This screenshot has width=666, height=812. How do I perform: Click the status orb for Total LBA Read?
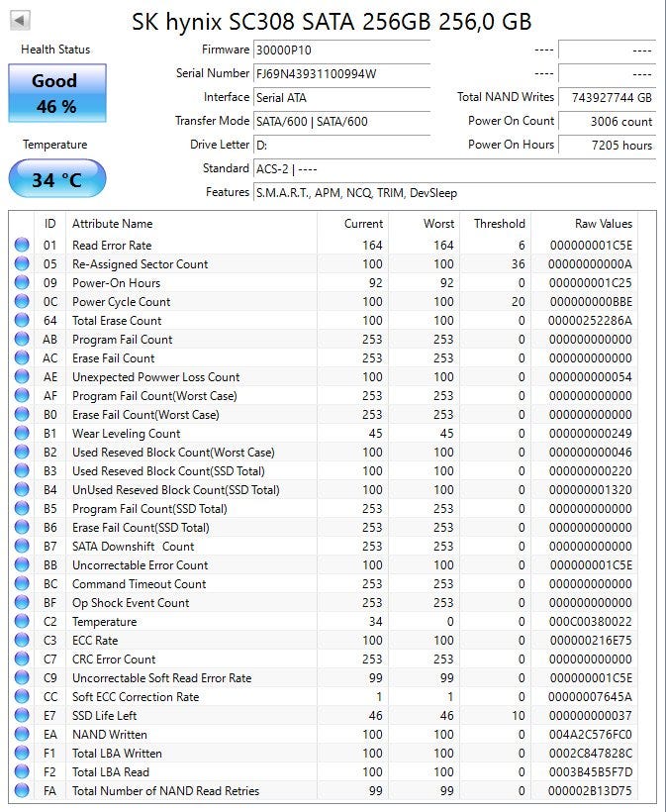pos(22,771)
